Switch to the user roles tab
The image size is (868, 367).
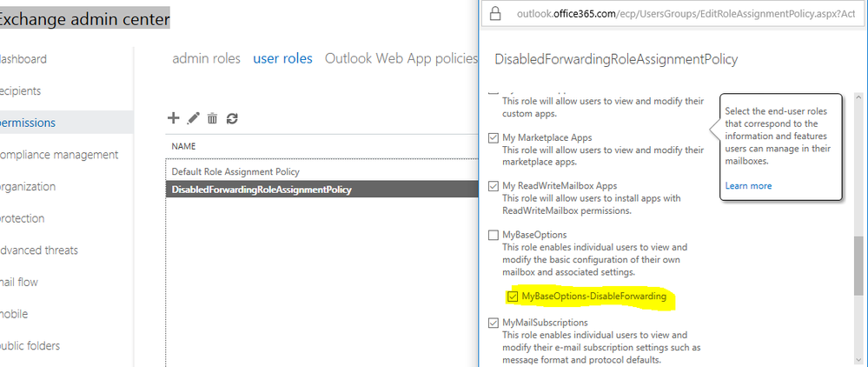coord(283,58)
